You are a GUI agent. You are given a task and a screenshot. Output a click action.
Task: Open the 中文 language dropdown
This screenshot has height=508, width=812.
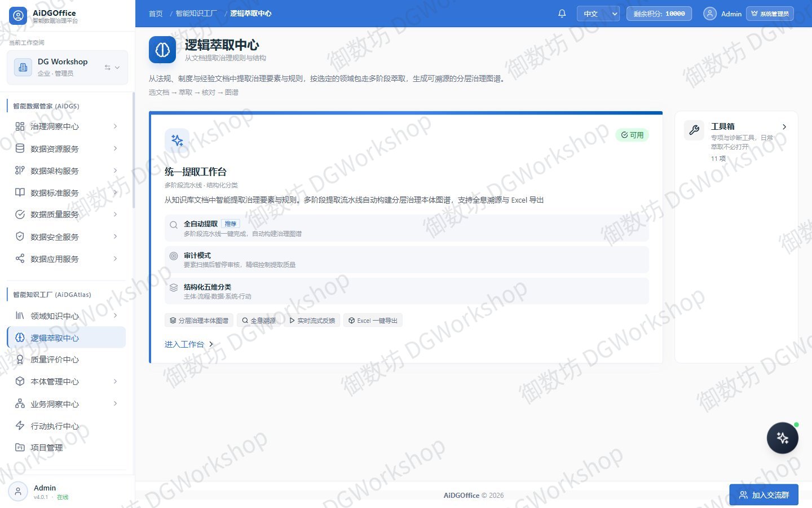coord(598,14)
